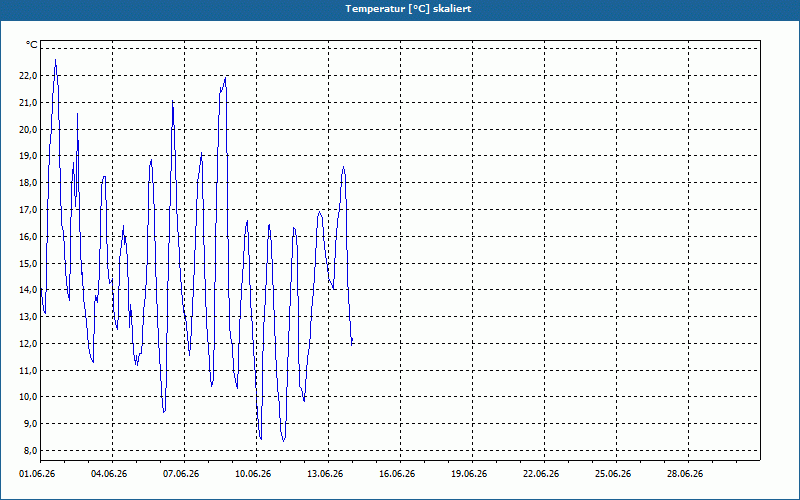
Task: Select the 14,0 y-axis tick label
Action: pos(28,290)
